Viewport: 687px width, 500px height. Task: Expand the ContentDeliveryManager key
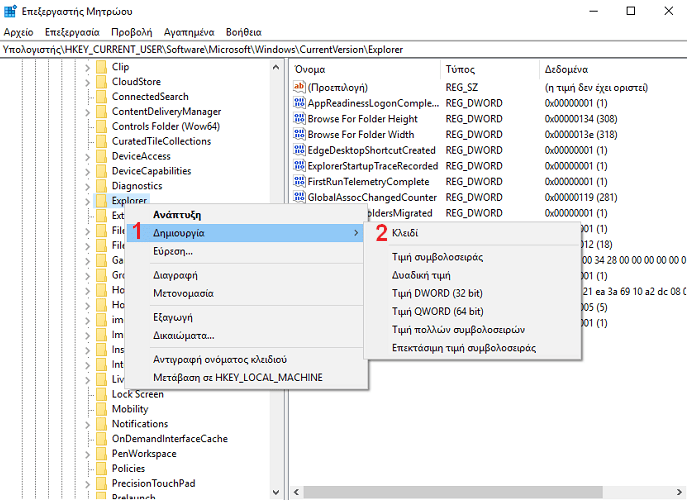(x=87, y=112)
